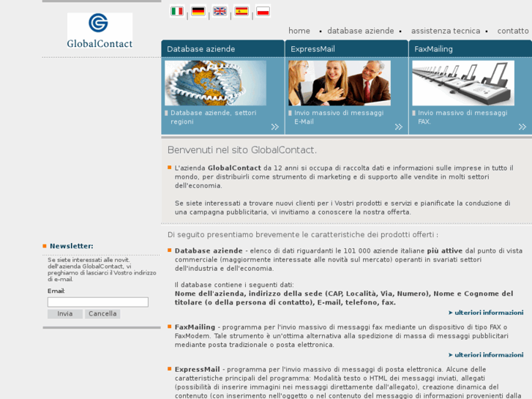Screen dimensions: 532x399
Task: Go to home in top navigation
Action: (x=299, y=31)
